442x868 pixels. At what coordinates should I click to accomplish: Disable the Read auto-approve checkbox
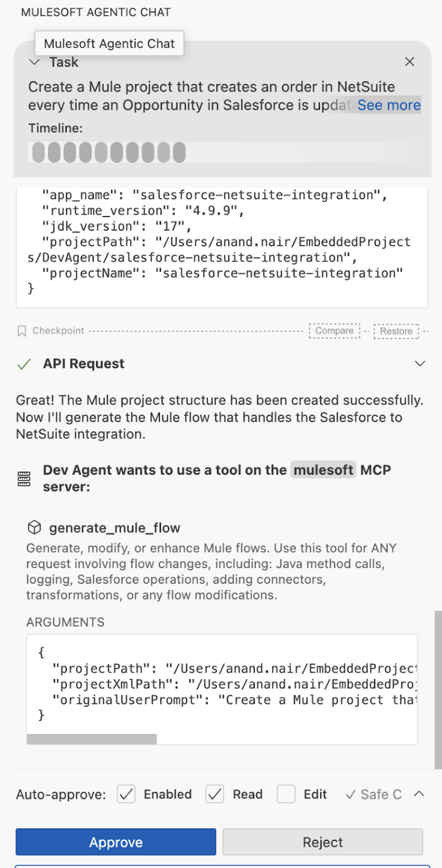(x=214, y=794)
